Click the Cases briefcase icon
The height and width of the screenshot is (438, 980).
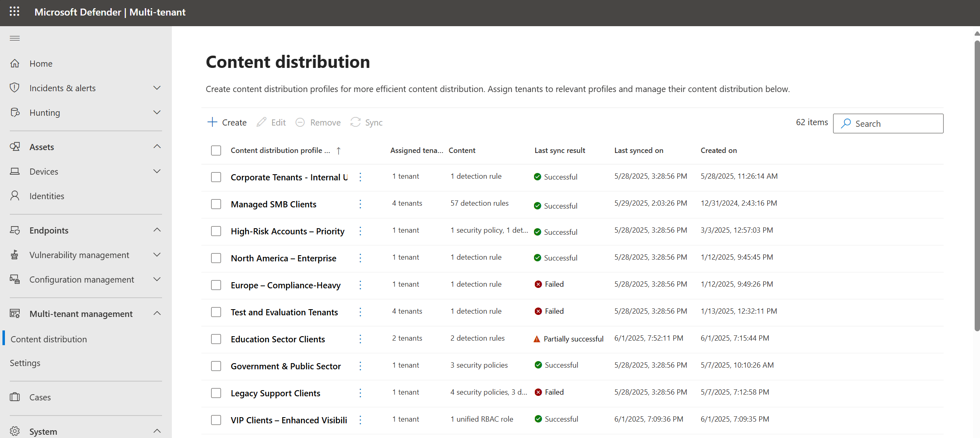point(15,397)
